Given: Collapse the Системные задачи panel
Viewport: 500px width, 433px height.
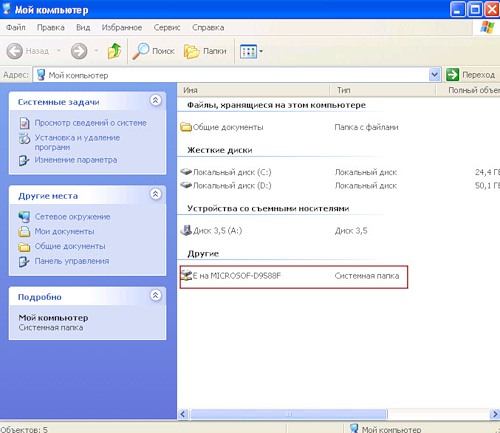Looking at the screenshot, I should (x=155, y=100).
